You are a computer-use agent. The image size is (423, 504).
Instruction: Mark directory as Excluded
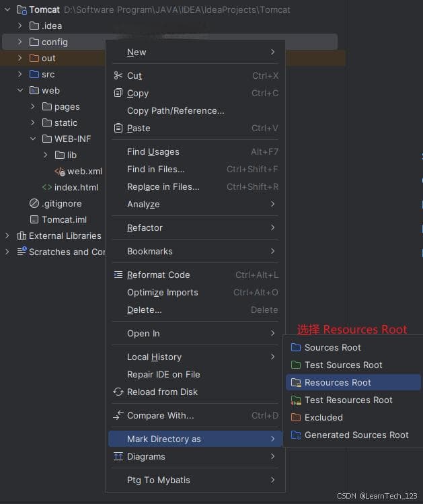click(x=353, y=417)
